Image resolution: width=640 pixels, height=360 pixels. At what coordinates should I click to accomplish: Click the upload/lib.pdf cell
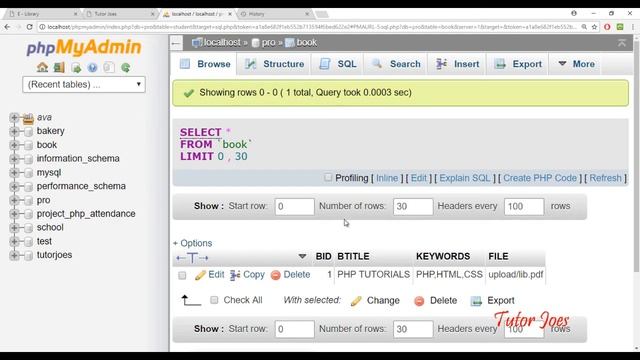tap(516, 275)
